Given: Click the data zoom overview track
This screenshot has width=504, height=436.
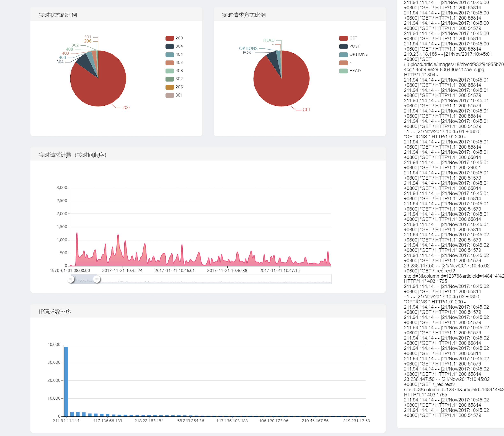Looking at the screenshot, I should coord(214,279).
